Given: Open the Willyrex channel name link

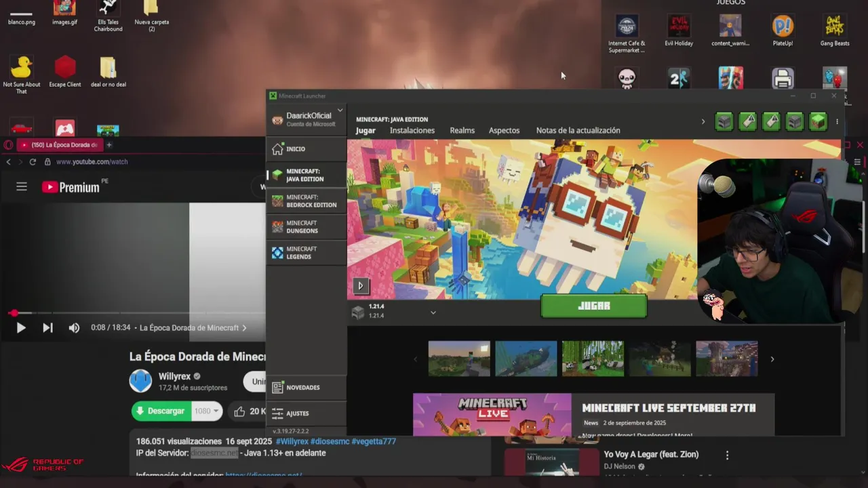Looking at the screenshot, I should pos(174,376).
